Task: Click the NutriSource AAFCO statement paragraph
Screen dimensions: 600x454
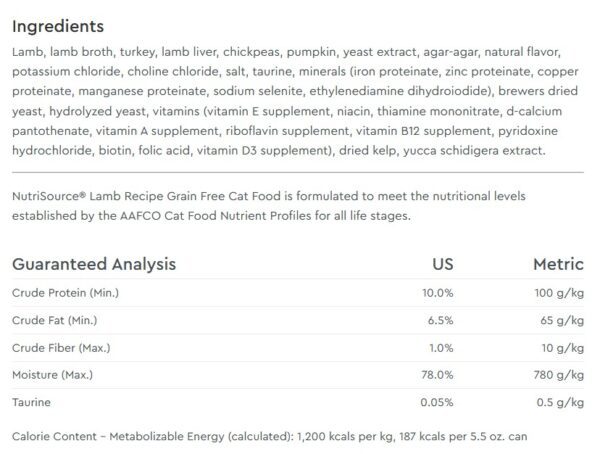Action: 269,206
